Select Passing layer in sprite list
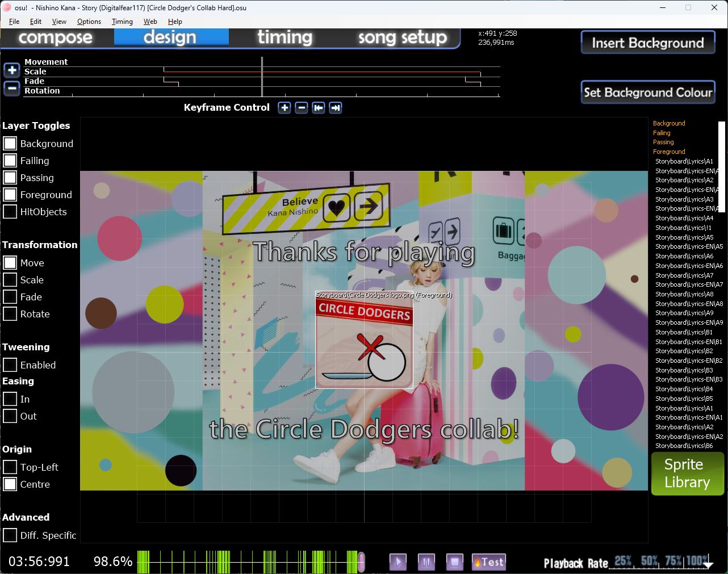The width and height of the screenshot is (728, 574). pyautogui.click(x=663, y=142)
